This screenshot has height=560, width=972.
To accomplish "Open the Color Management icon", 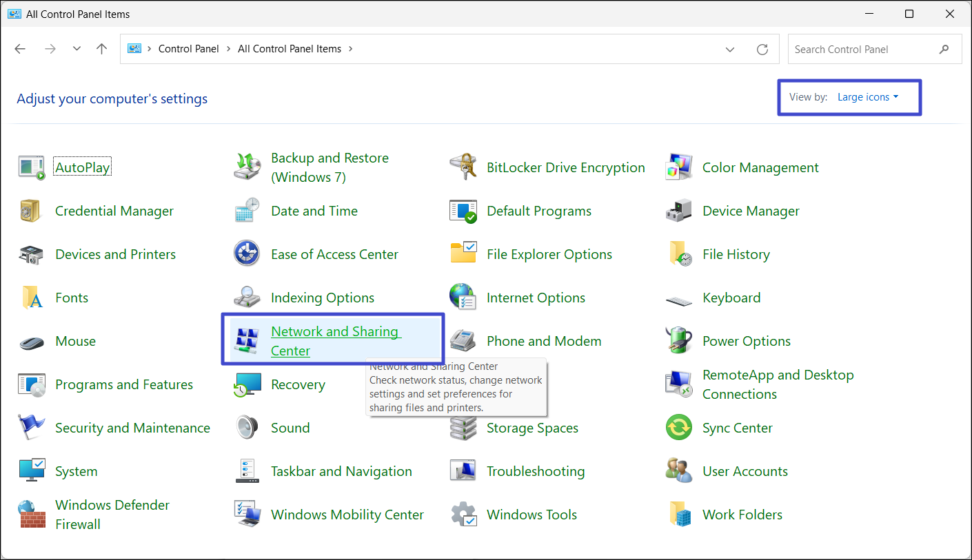I will (x=679, y=167).
